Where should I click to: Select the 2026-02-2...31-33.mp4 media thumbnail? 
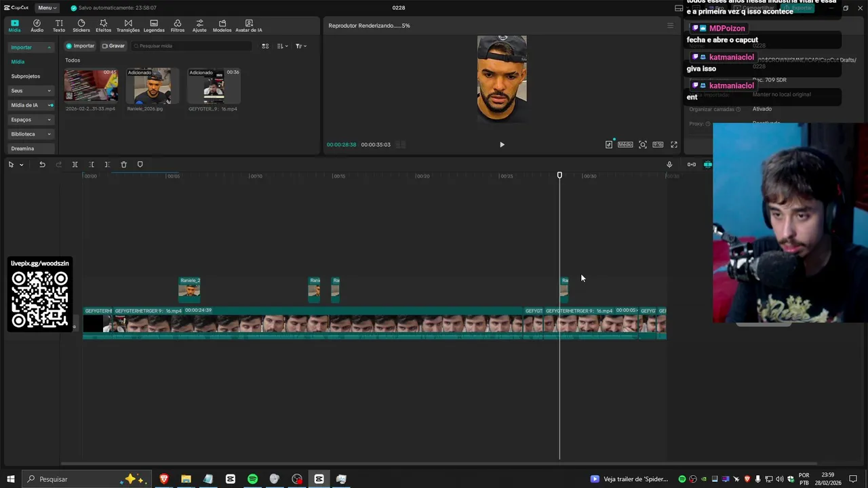(91, 85)
